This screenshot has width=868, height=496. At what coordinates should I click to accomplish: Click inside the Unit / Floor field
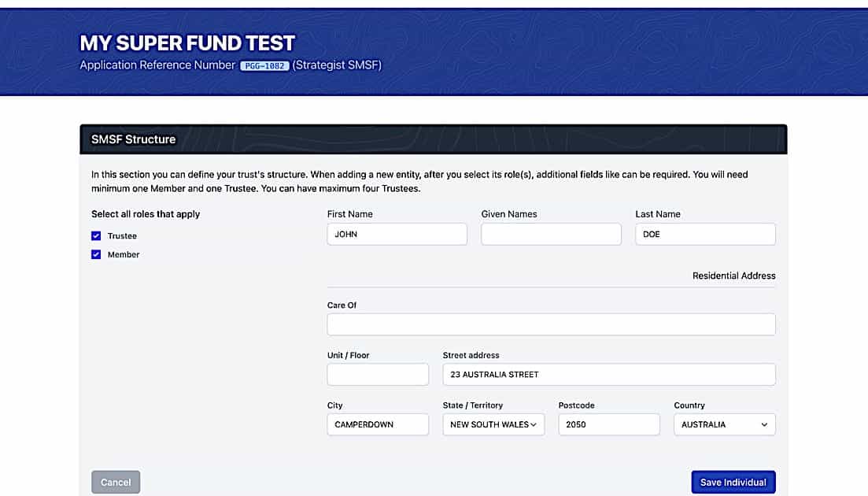(377, 374)
